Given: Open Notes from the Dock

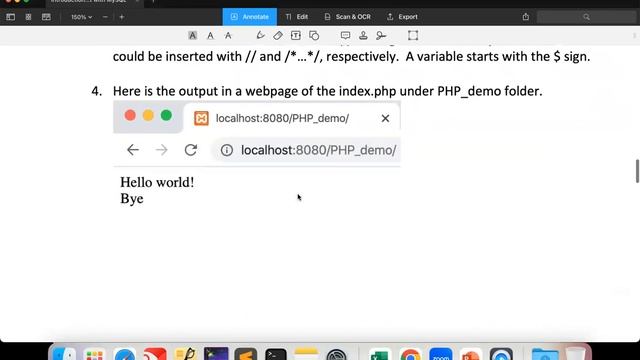Looking at the screenshot, I should coord(306,354).
